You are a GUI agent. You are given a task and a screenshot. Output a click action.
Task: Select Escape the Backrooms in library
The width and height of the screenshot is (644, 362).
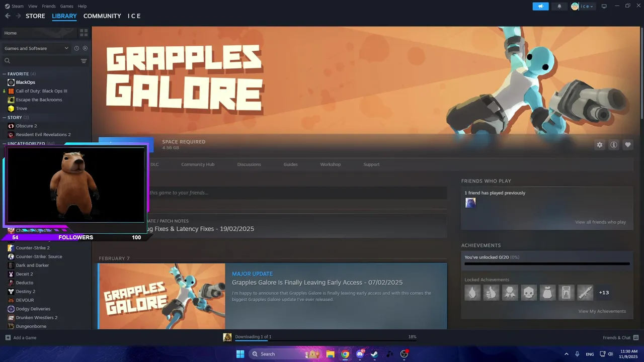(x=39, y=100)
